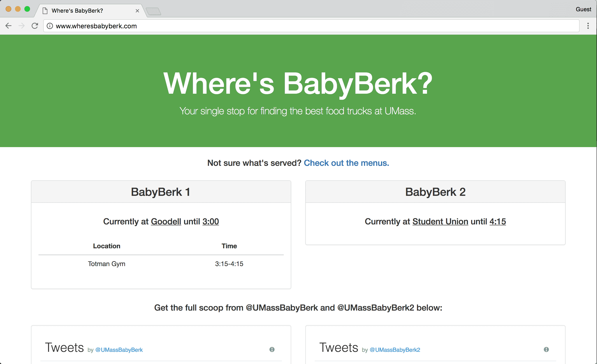This screenshot has height=364, width=597.
Task: Focus the address bar URL field
Action: point(291,26)
